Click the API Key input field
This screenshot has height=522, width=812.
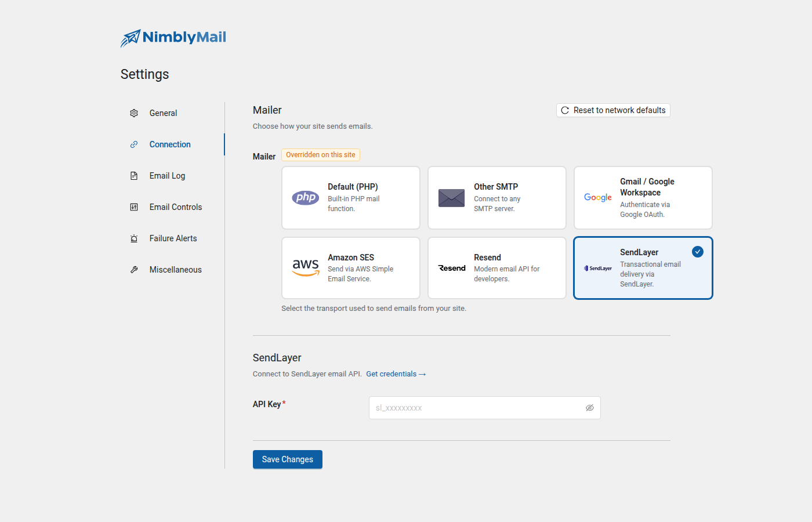pos(485,408)
